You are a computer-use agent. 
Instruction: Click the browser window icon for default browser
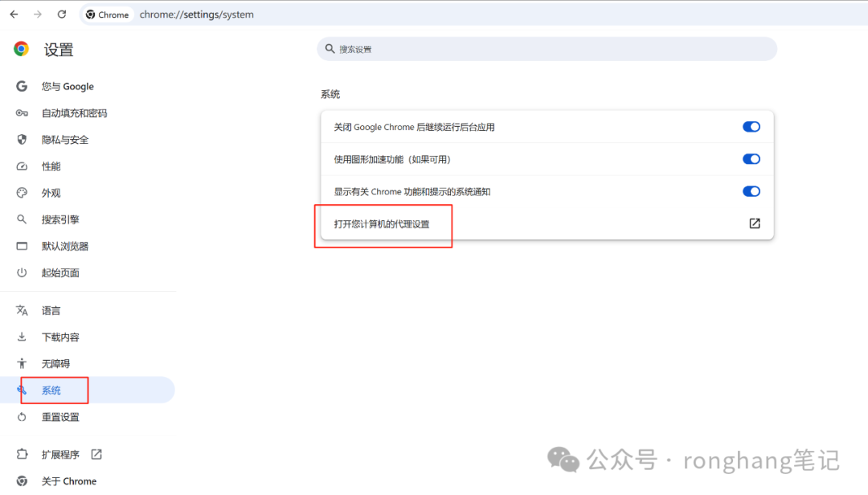(22, 246)
